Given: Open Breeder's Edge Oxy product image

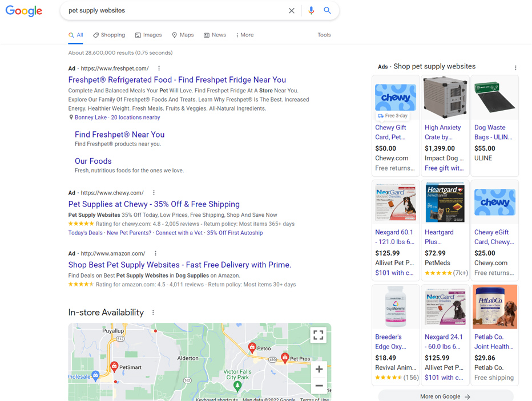Looking at the screenshot, I should pos(396,307).
